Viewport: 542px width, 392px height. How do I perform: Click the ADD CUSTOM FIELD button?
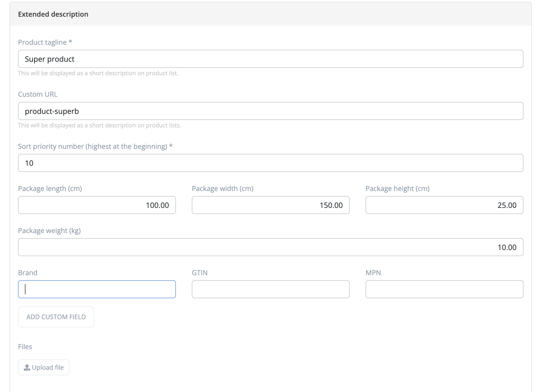pos(56,317)
